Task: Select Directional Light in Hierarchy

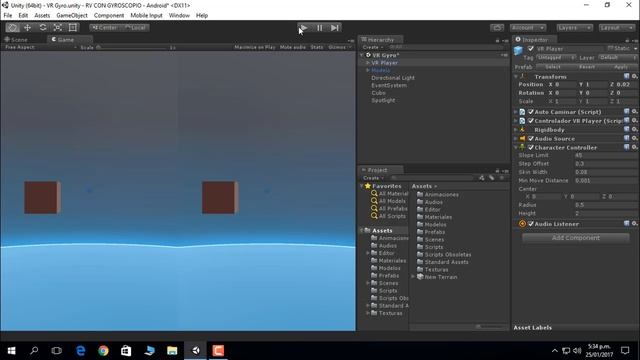Action: [393, 78]
